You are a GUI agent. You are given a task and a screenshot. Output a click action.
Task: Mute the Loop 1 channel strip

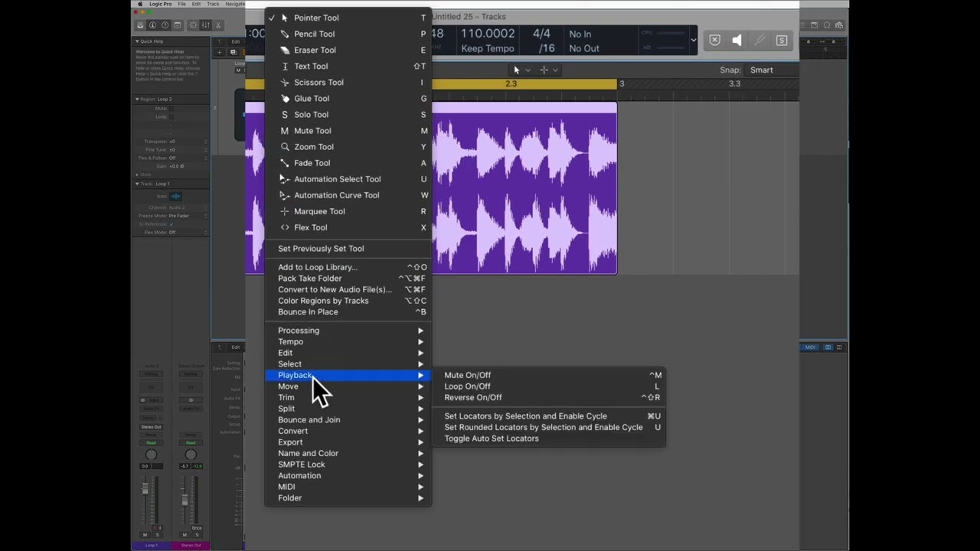coord(145,535)
